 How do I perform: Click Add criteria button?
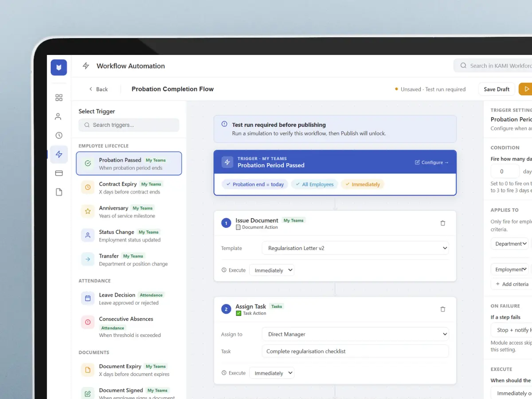[x=512, y=284]
